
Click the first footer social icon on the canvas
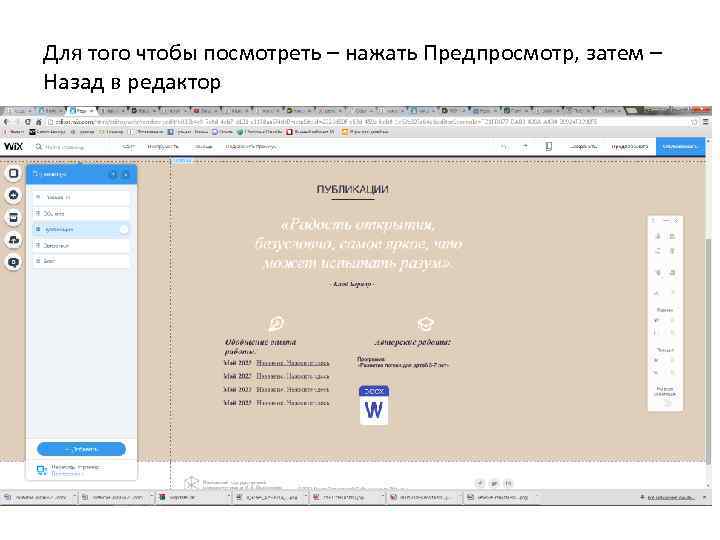click(479, 483)
